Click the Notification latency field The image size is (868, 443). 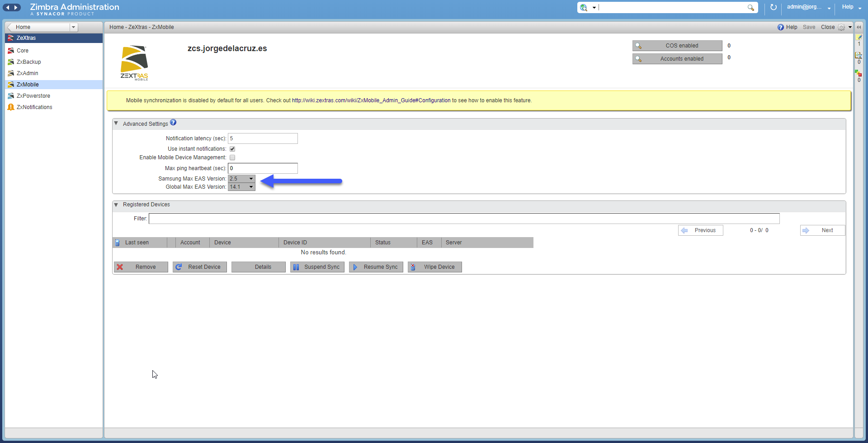click(263, 138)
